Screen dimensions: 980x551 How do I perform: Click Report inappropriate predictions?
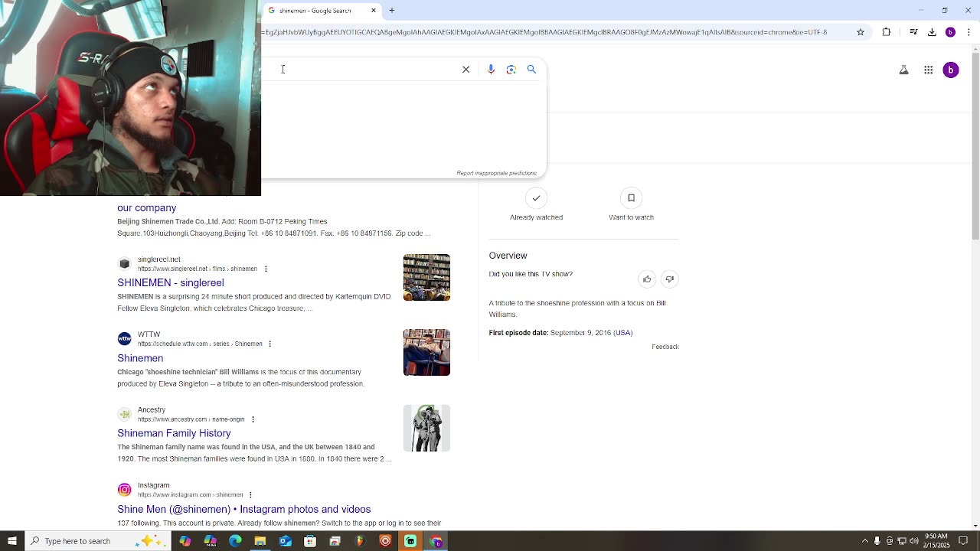[496, 173]
